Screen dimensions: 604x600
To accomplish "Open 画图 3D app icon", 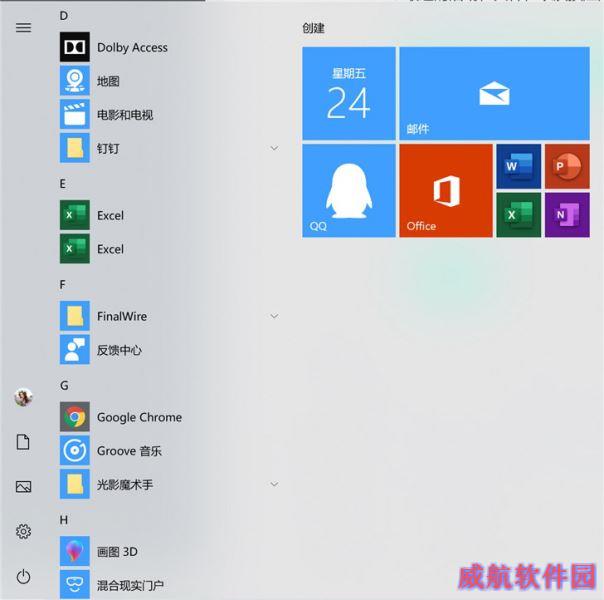I will (x=75, y=551).
